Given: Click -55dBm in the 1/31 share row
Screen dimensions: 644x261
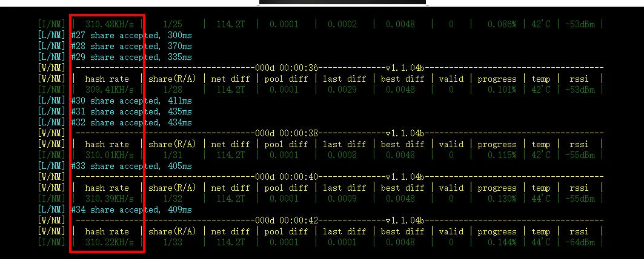Looking at the screenshot, I should click(580, 155).
